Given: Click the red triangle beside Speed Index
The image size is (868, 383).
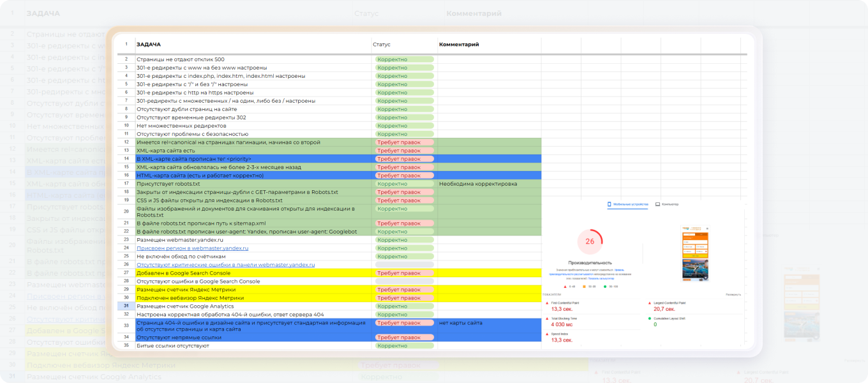Looking at the screenshot, I should coord(547,334).
